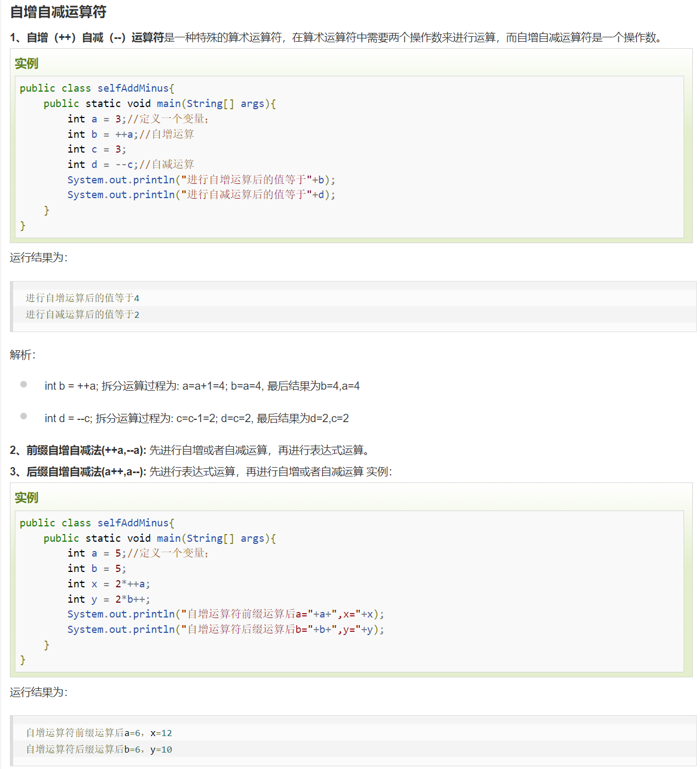Viewport: 700px width, 769px height.
Task: Select output line 进行自增运算后的值等于4
Action: point(82,298)
